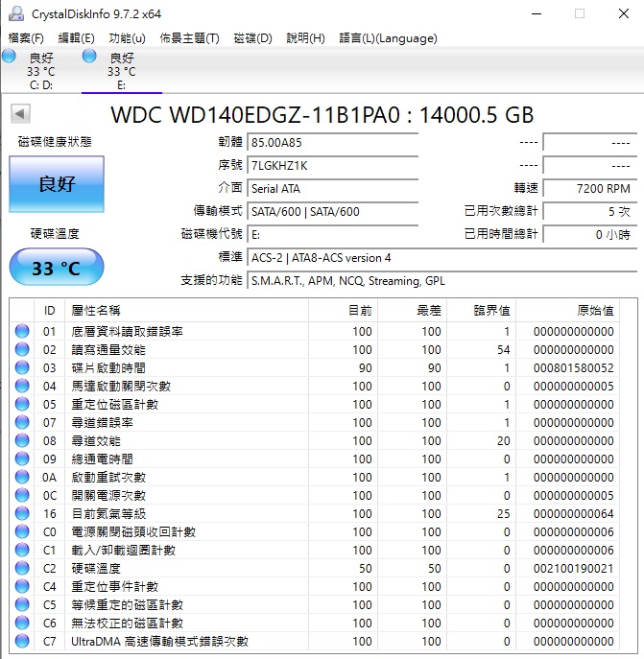
Task: Open the 磁碟(D) menu
Action: coord(252,38)
